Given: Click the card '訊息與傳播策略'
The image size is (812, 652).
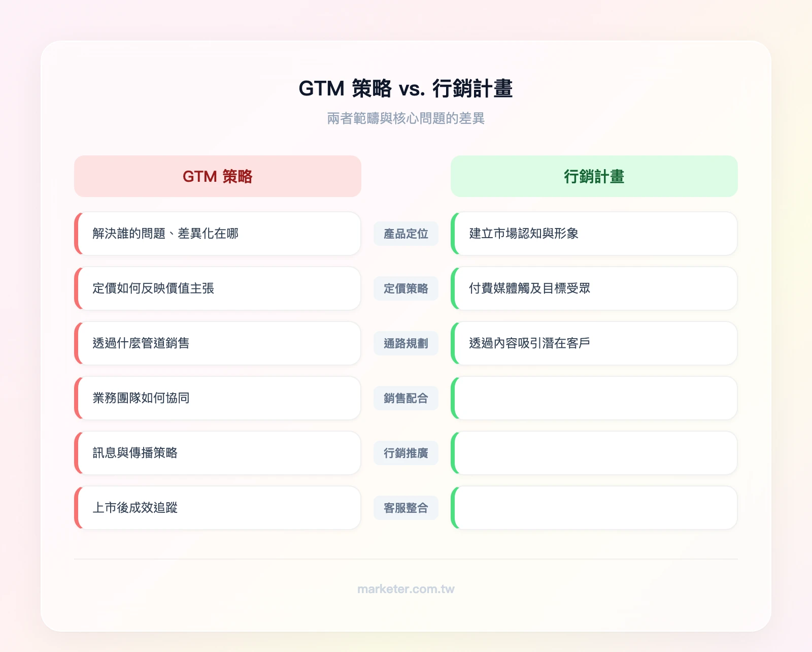Looking at the screenshot, I should (218, 453).
